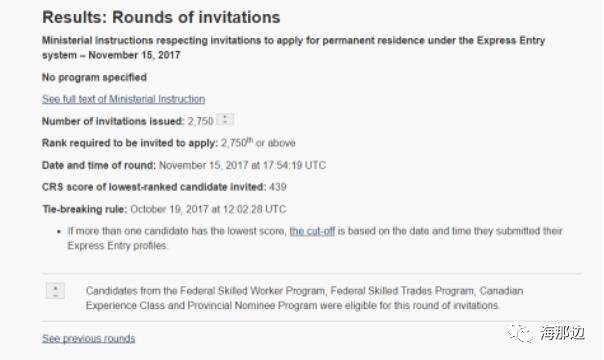Click the 海那边 watermark logo icon
The height and width of the screenshot is (360, 604).
point(520,333)
